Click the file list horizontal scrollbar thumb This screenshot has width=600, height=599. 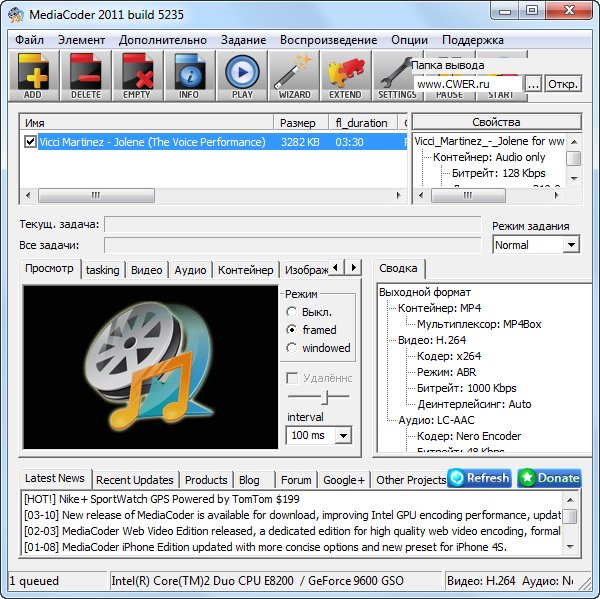pyautogui.click(x=96, y=195)
